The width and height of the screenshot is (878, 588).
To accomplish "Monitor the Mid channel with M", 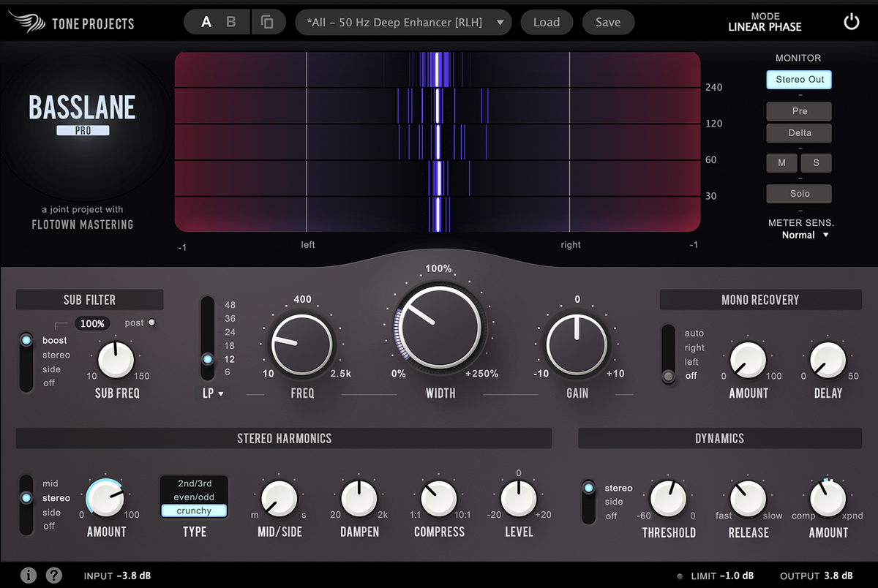I will pyautogui.click(x=782, y=163).
